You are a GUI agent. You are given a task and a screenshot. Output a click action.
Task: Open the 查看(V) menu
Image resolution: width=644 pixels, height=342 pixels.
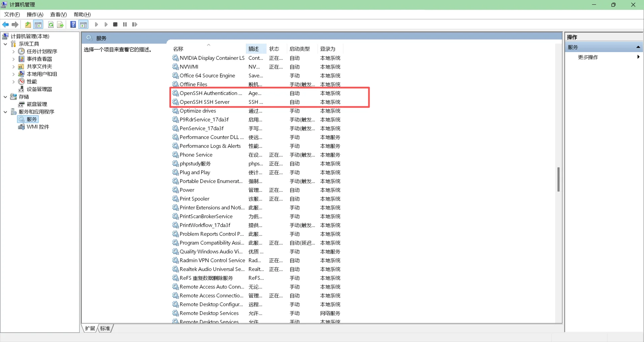[x=59, y=14]
